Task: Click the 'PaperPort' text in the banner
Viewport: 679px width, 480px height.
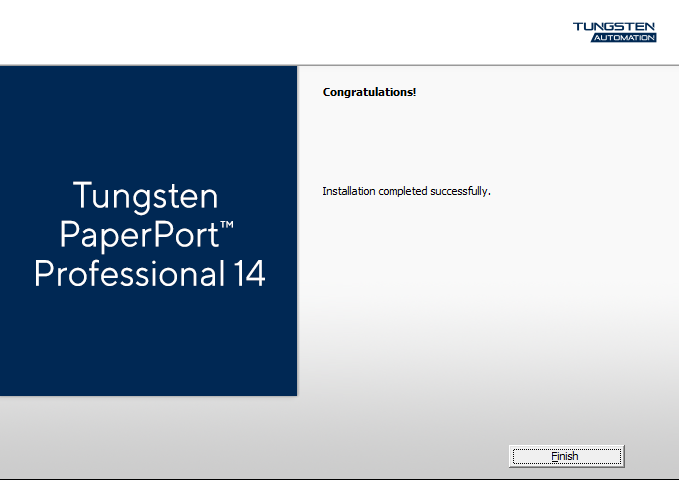Action: (x=138, y=235)
